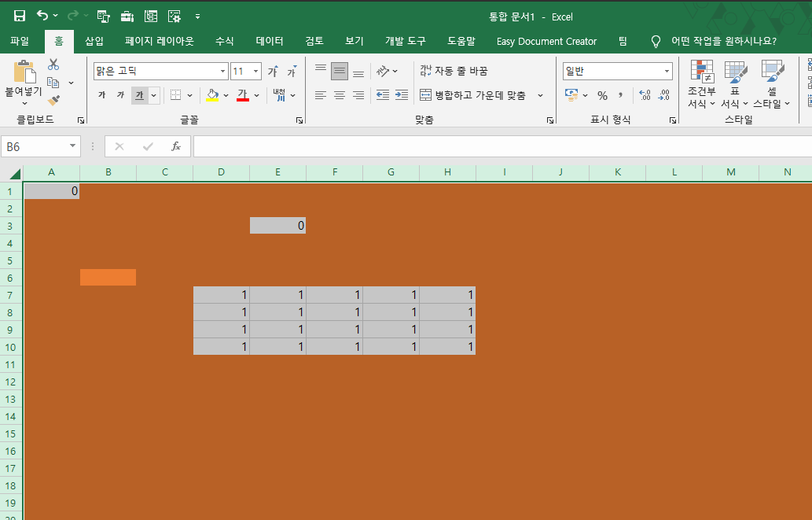Select cell E3 containing 0
Screen dimensions: 812x520
tap(277, 226)
